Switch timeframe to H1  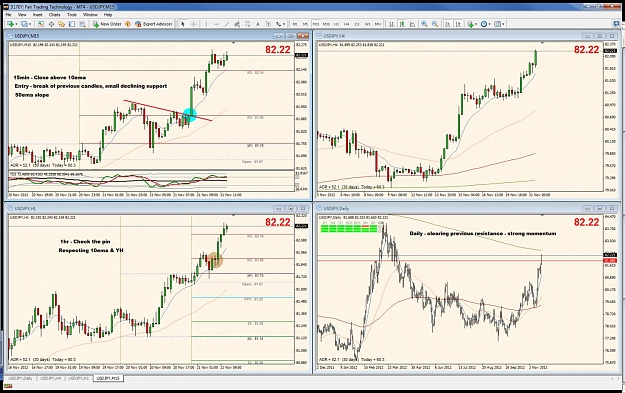click(x=336, y=24)
